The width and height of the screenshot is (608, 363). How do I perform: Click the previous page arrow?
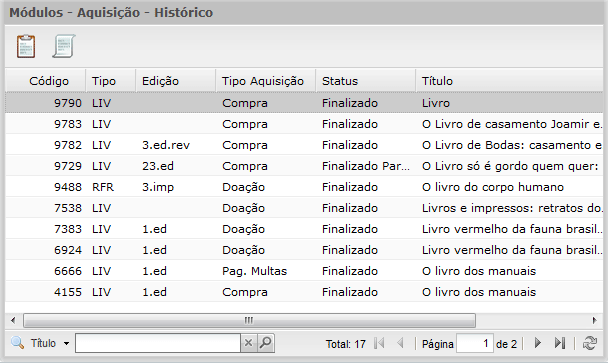(401, 343)
